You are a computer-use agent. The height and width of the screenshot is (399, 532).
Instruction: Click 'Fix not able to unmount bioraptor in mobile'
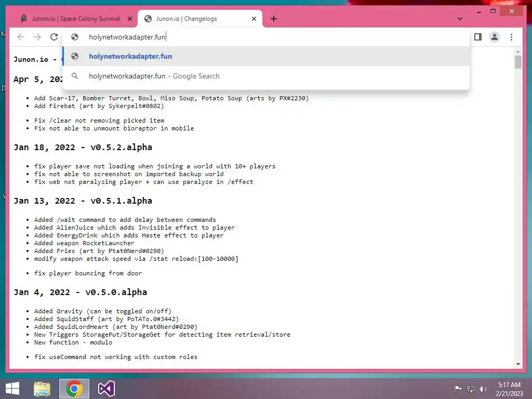(114, 128)
